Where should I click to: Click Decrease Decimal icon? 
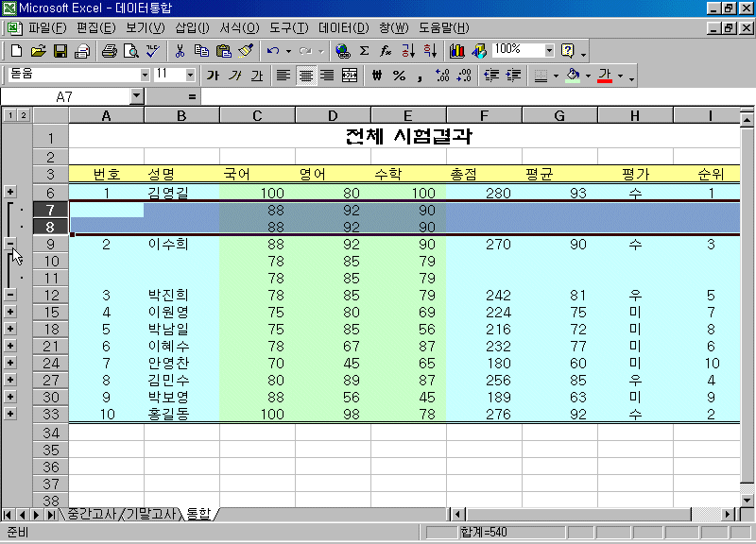coord(464,76)
